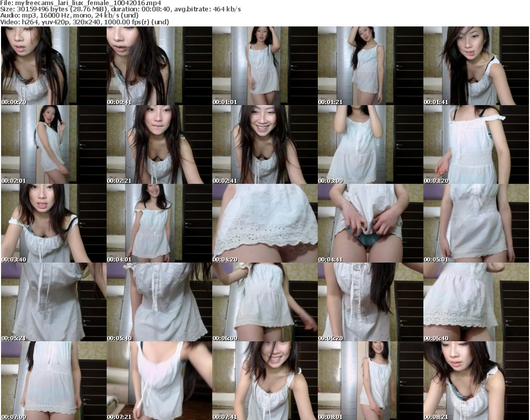Open the thumbnail marked 00:01:01
The height and width of the screenshot is (420, 530).
tap(264, 66)
